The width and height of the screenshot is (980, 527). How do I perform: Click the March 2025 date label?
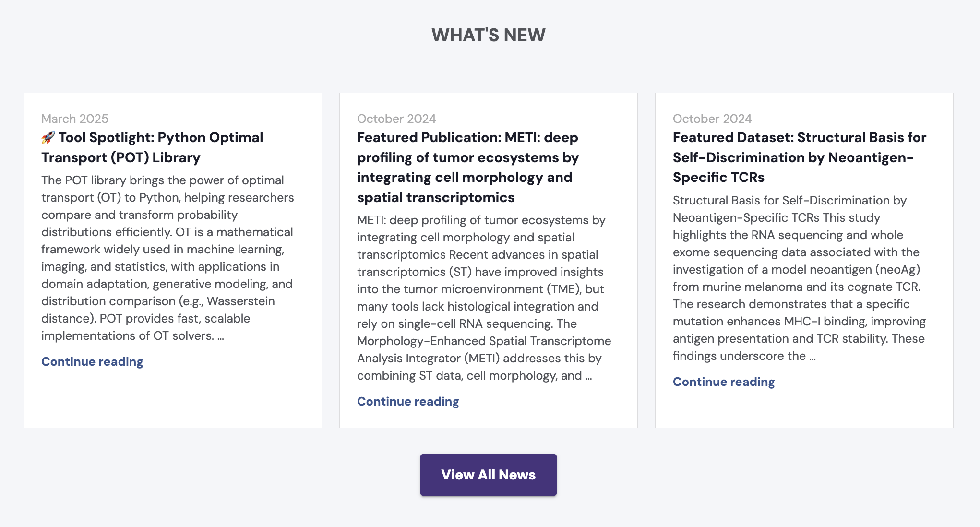[75, 119]
